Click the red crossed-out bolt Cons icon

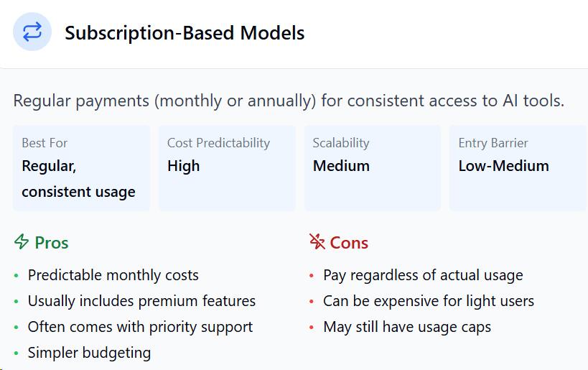coord(317,241)
